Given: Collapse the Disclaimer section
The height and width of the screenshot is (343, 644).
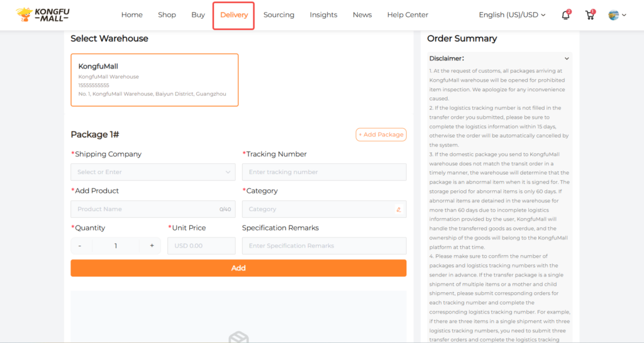Looking at the screenshot, I should click(567, 58).
